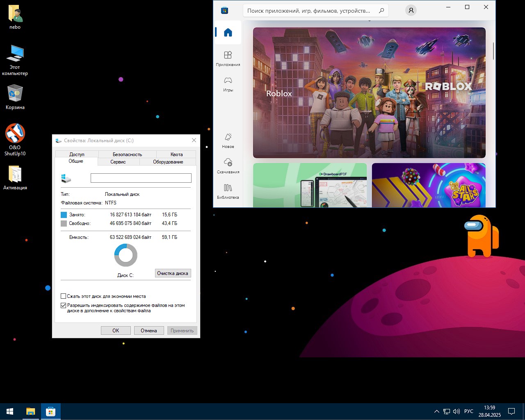Open the Игры gamepad icon in Store sidebar
This screenshot has width=525, height=420.
[x=227, y=81]
